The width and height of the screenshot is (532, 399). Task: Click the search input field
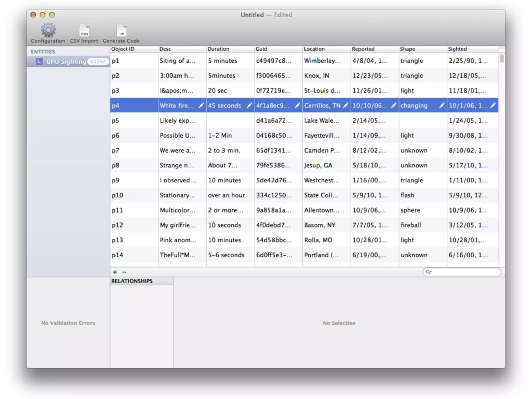coord(465,272)
